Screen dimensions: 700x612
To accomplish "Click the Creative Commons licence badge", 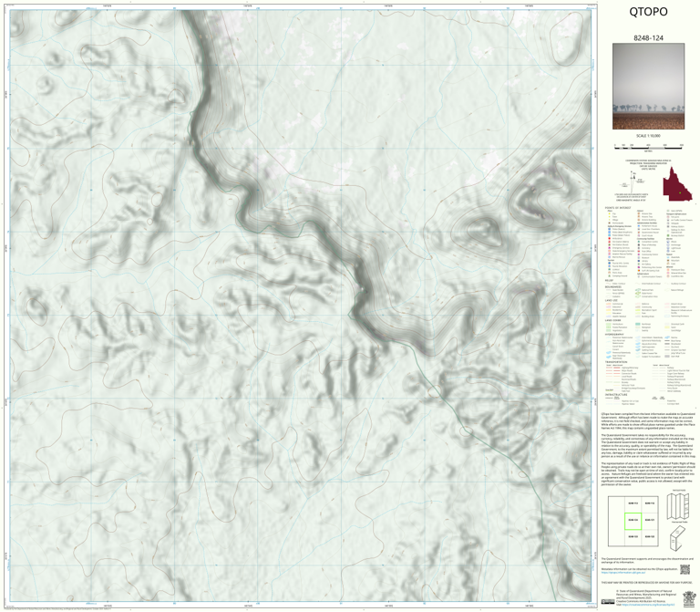I will [x=608, y=602].
